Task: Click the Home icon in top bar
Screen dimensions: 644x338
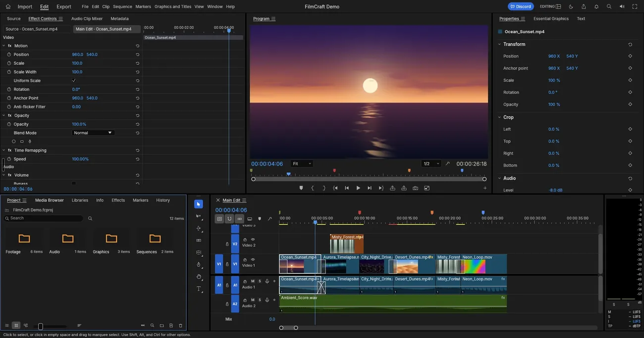Action: tap(8, 6)
